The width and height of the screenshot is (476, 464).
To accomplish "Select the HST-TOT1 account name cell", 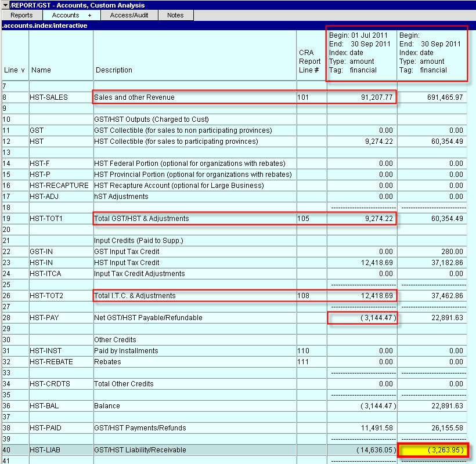I will (47, 219).
